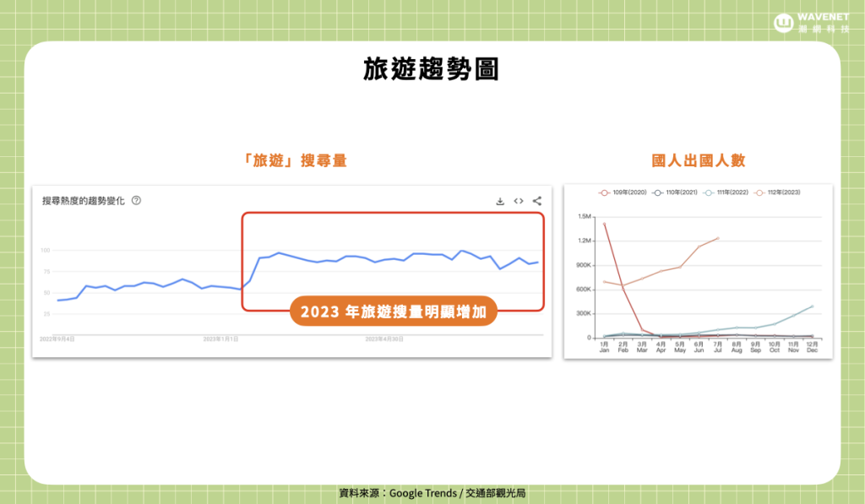865x504 pixels.
Task: Toggle the 109年(2020) legend series
Action: [x=623, y=192]
